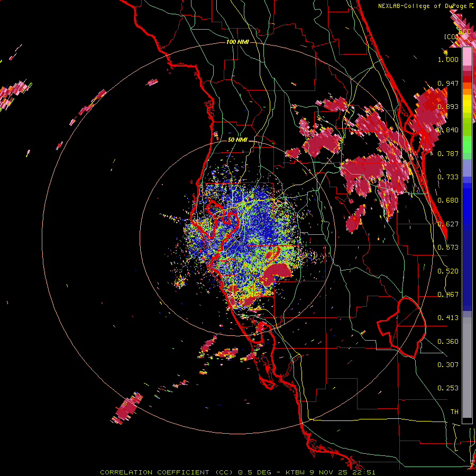The width and height of the screenshot is (476, 476).
Task: Select the 0.893 scale value
Action: [448, 106]
